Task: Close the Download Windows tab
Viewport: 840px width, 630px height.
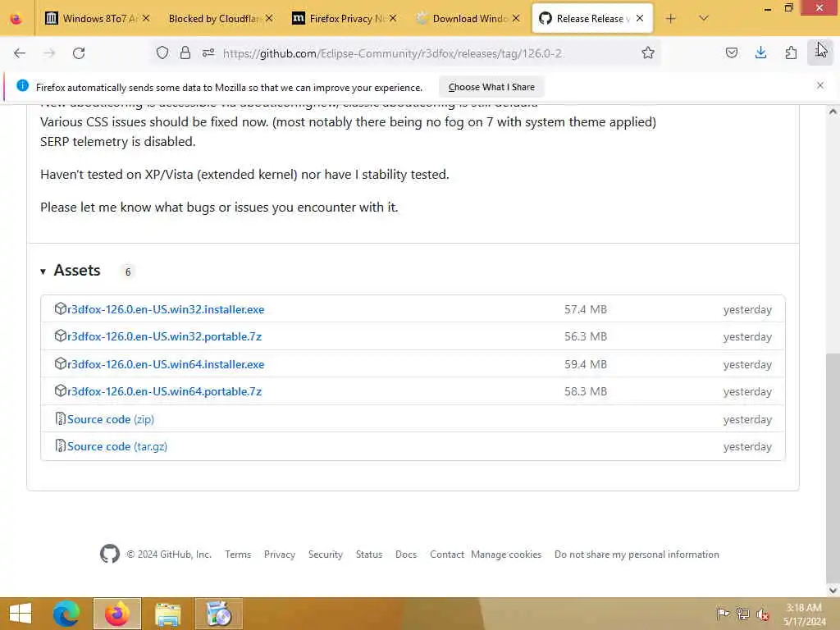Action: 516,19
